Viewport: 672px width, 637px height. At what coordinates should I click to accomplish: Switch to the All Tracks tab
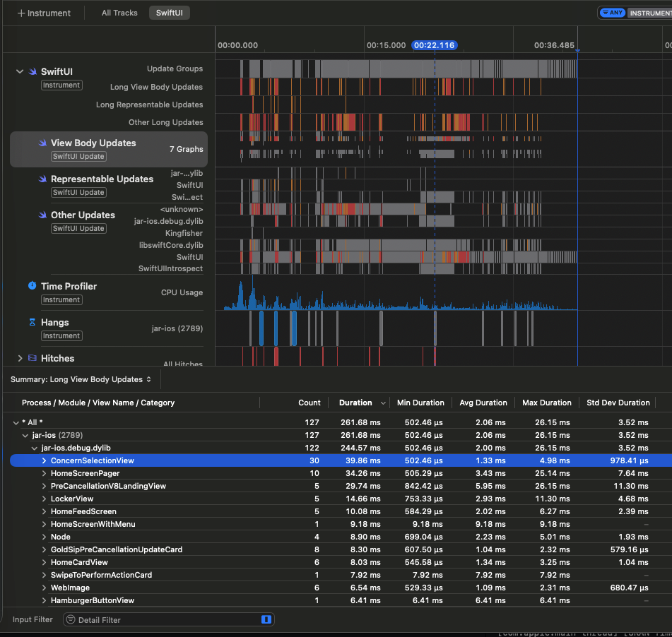pos(119,13)
